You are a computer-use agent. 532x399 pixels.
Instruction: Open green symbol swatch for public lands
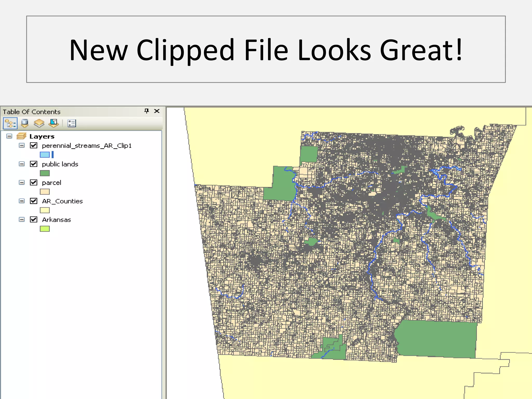45,173
